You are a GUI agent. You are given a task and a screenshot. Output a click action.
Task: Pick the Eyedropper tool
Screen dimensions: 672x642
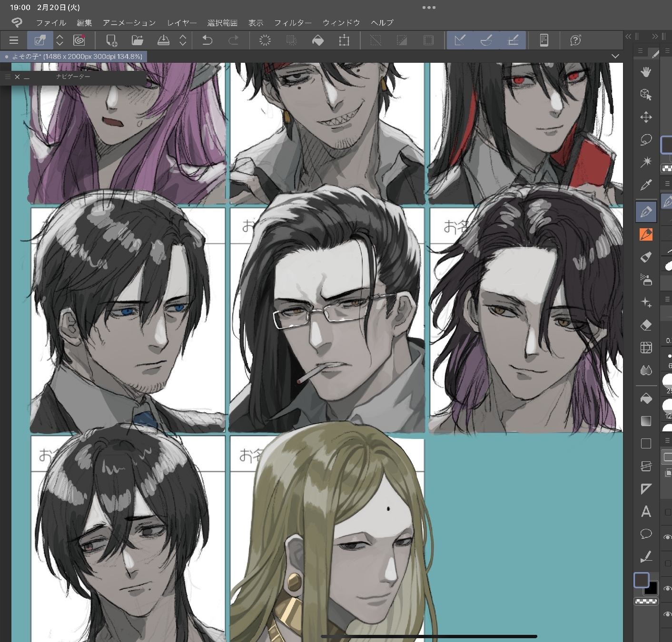(x=646, y=185)
